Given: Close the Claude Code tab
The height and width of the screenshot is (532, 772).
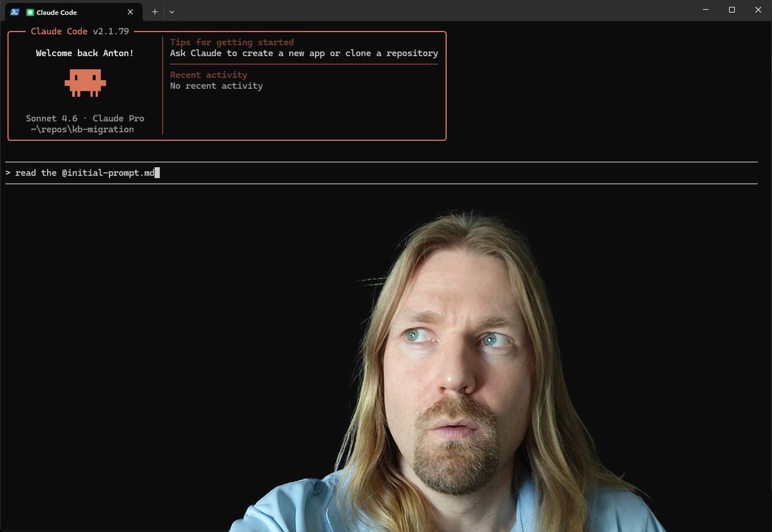Looking at the screenshot, I should tap(131, 12).
